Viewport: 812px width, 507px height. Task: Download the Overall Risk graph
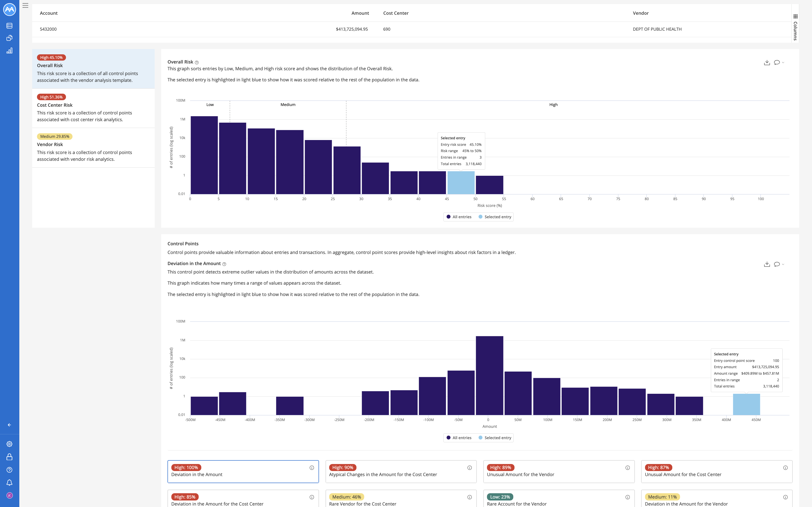click(x=767, y=62)
